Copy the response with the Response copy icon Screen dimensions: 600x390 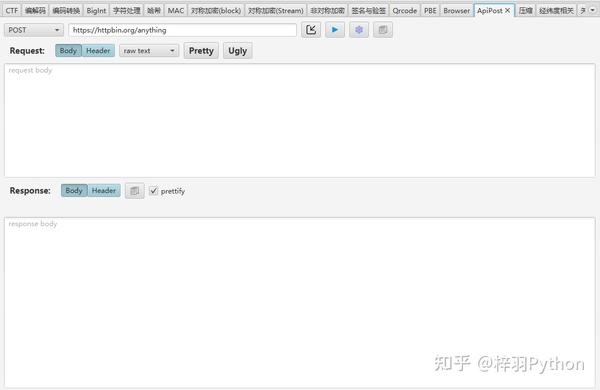click(135, 191)
